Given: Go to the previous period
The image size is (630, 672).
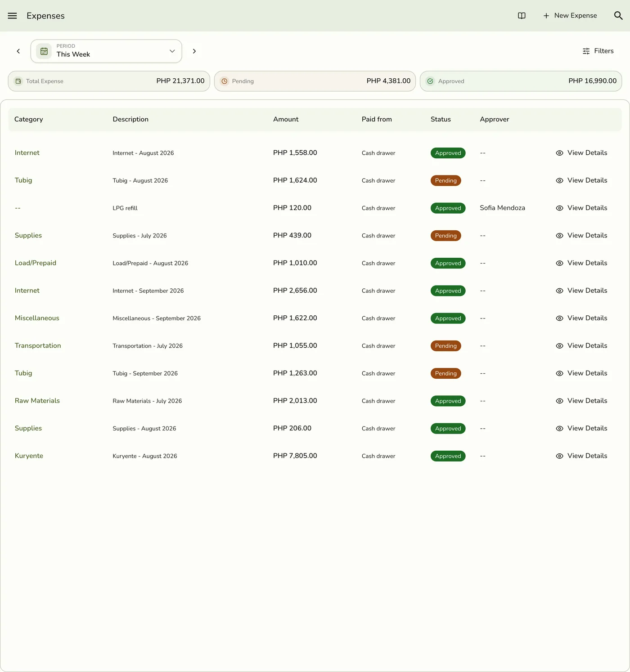Looking at the screenshot, I should click(18, 51).
